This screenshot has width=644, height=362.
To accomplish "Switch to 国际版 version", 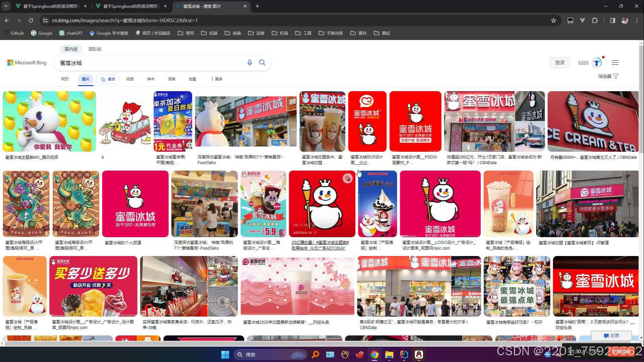I will pos(95,49).
